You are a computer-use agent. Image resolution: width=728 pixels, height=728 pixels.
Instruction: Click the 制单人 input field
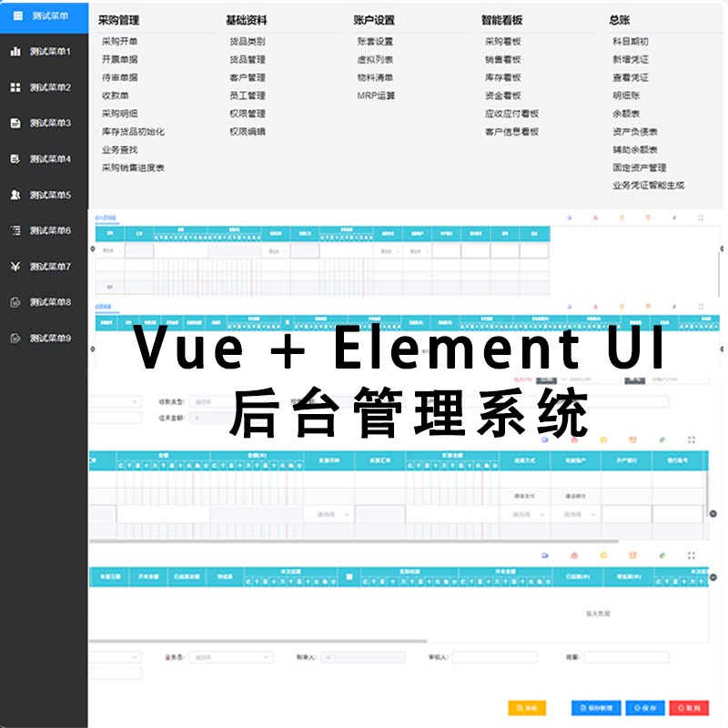362,657
